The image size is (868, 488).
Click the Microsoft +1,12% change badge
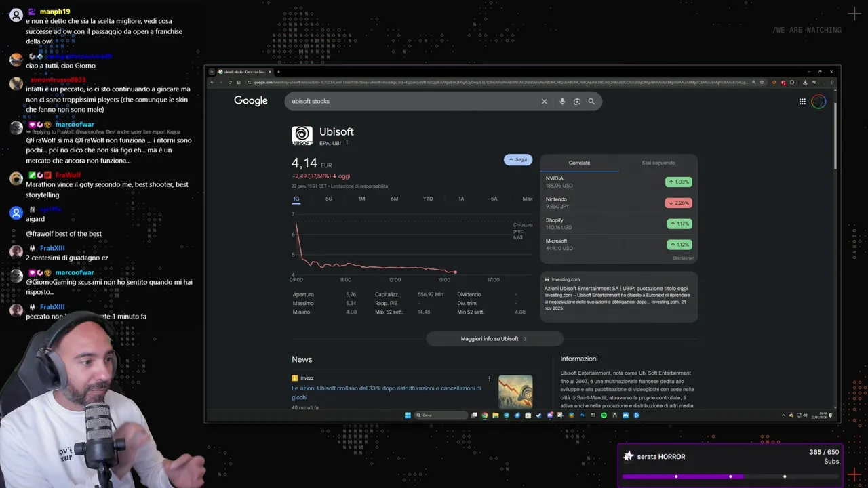point(679,245)
